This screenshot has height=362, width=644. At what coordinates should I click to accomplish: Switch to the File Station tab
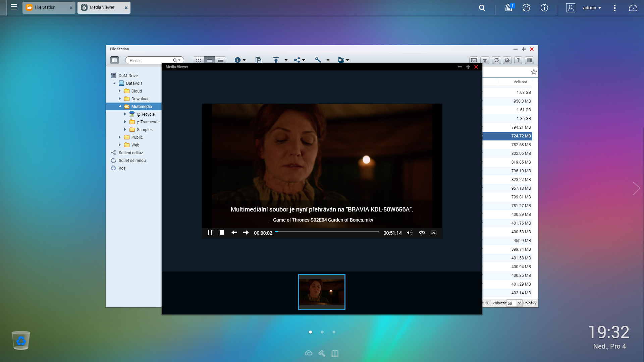click(x=45, y=7)
